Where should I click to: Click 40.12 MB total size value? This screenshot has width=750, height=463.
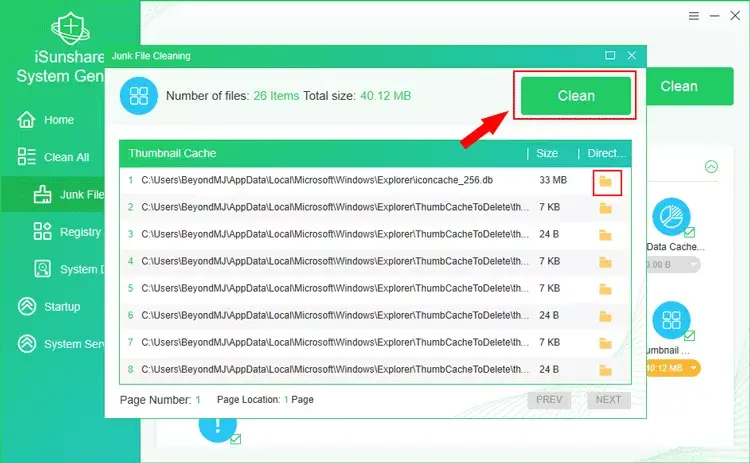click(386, 96)
